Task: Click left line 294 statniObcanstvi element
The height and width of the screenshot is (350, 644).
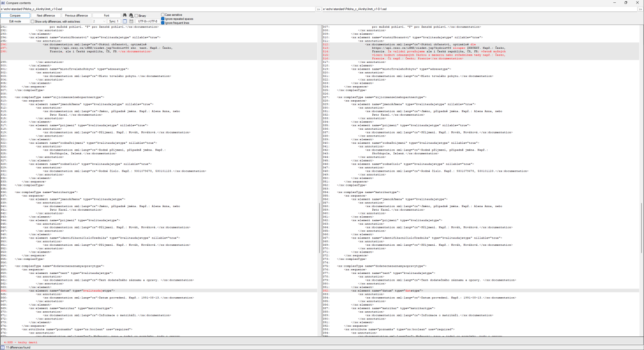Action: coord(95,37)
